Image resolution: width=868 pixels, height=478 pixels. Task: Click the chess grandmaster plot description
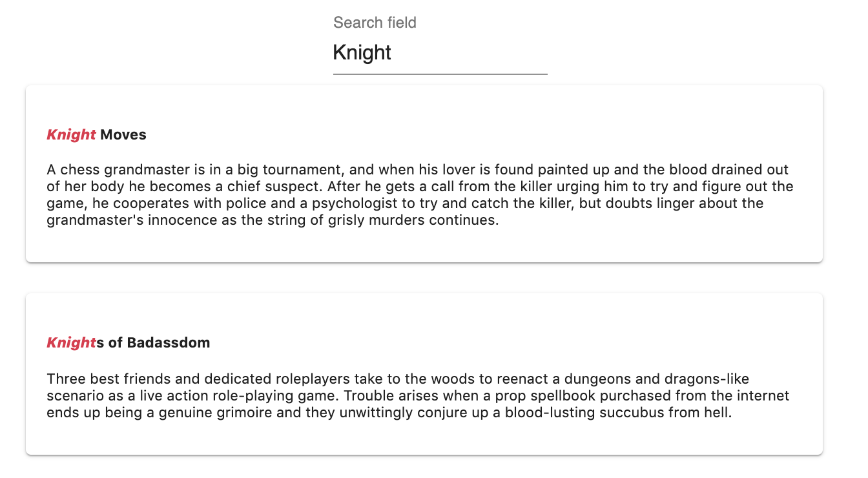click(419, 194)
